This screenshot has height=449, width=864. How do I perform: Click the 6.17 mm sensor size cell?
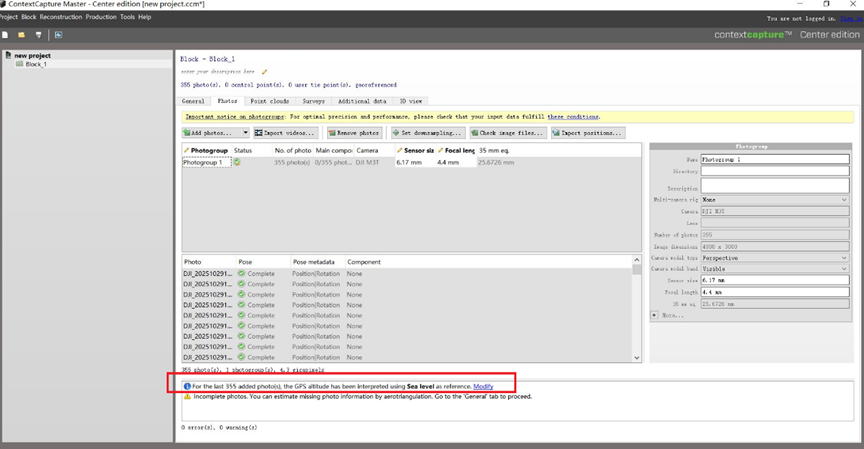415,163
